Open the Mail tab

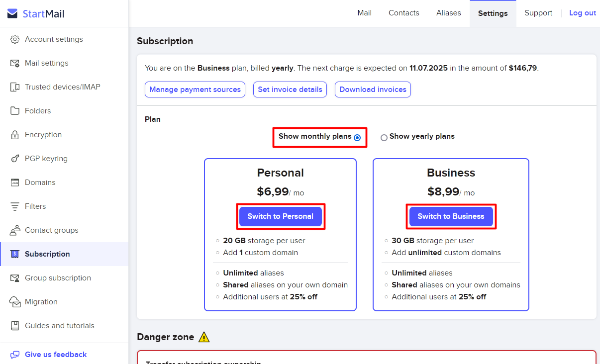[364, 13]
